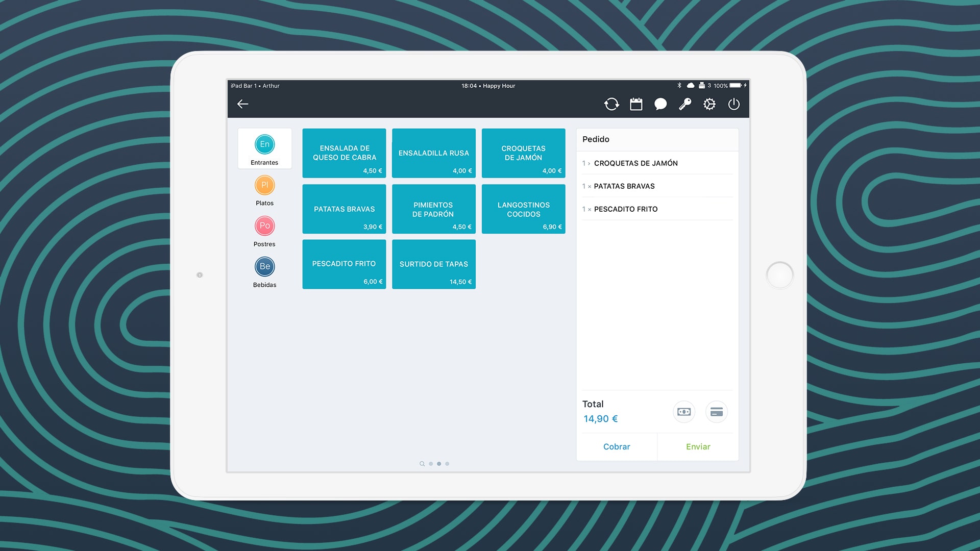Click the sync/refresh icon in toolbar

pyautogui.click(x=610, y=104)
